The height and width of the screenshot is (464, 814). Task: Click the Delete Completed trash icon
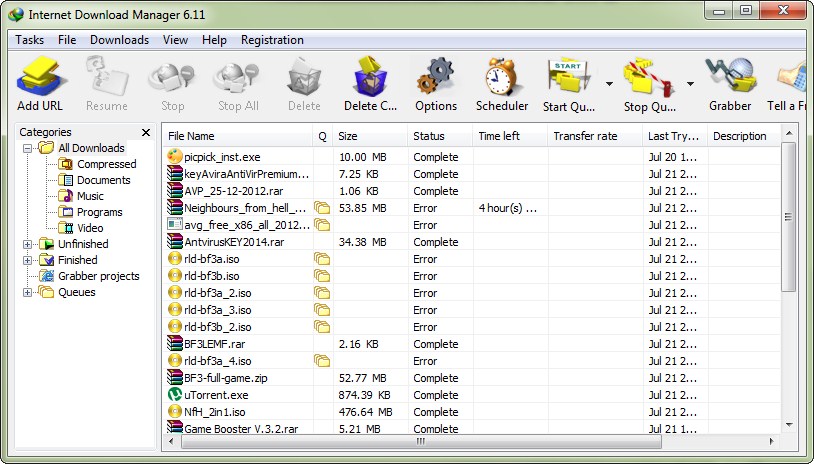point(370,77)
